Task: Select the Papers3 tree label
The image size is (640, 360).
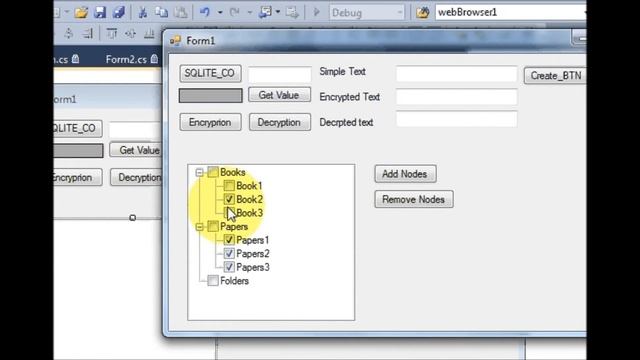Action: 253,267
